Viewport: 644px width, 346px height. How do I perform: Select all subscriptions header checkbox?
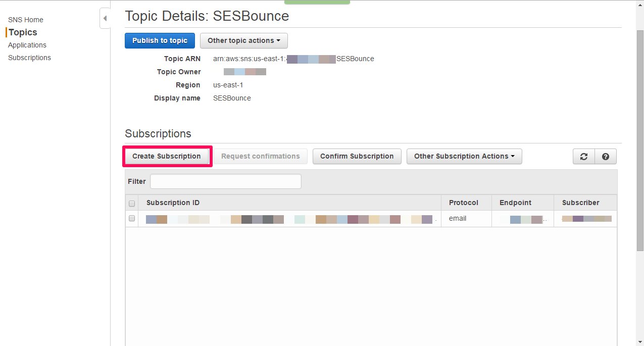(132, 204)
